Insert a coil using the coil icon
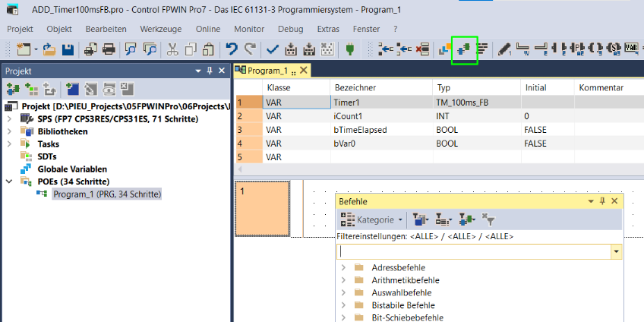 [595, 49]
